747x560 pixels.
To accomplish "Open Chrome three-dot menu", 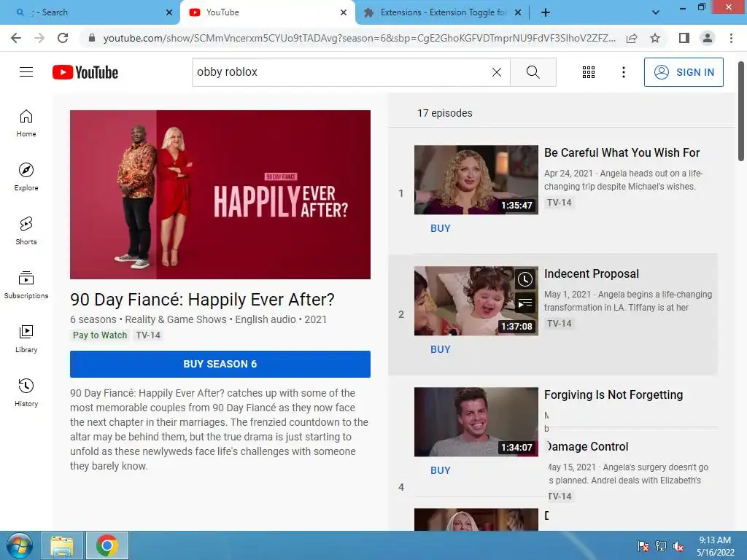I will [731, 38].
